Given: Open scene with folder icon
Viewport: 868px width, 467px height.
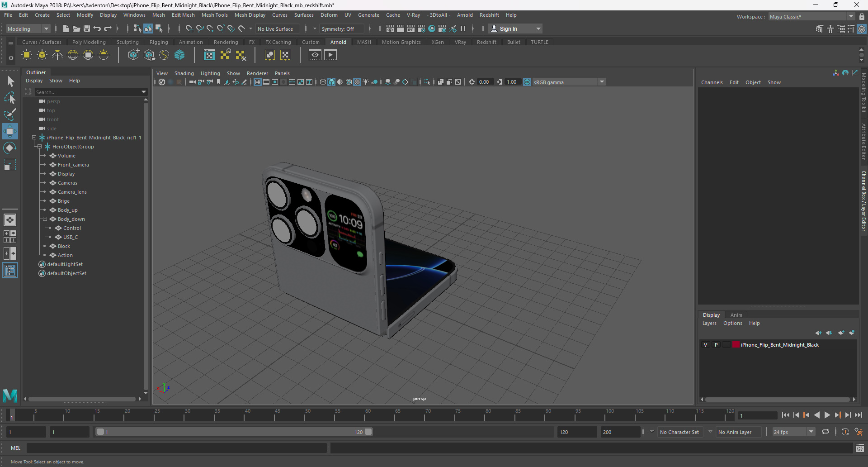Looking at the screenshot, I should 76,29.
